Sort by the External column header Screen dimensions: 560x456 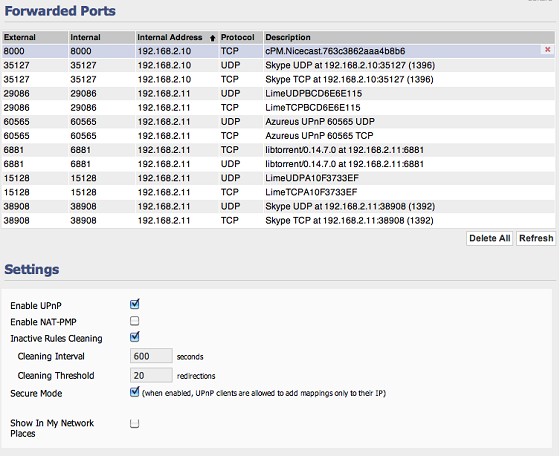35,37
